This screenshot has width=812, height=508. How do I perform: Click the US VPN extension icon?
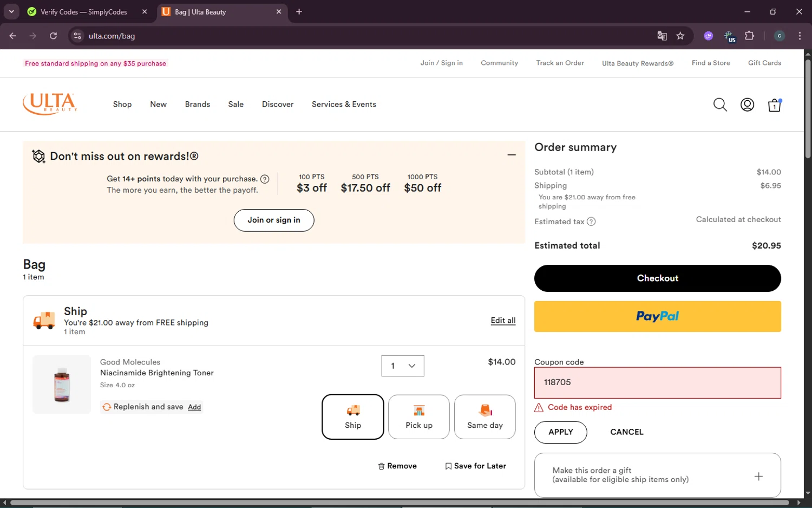point(729,36)
